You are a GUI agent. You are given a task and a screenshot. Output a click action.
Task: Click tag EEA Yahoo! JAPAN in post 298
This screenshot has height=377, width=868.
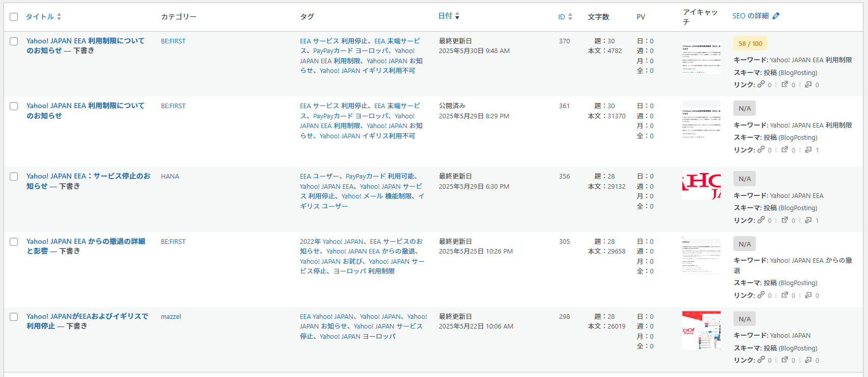coord(327,317)
